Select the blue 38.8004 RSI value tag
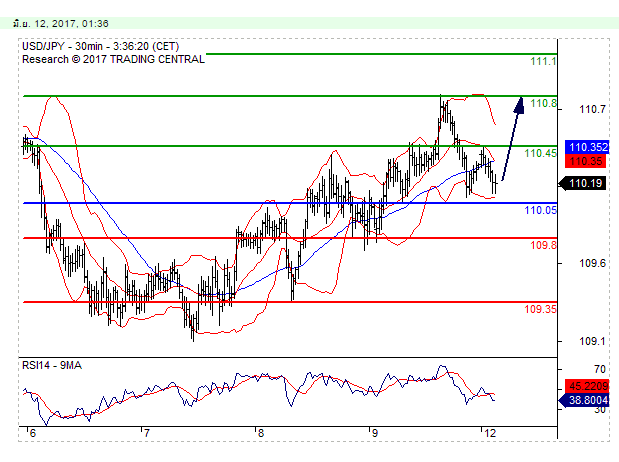Screen dimensions: 619x462 (x=585, y=400)
